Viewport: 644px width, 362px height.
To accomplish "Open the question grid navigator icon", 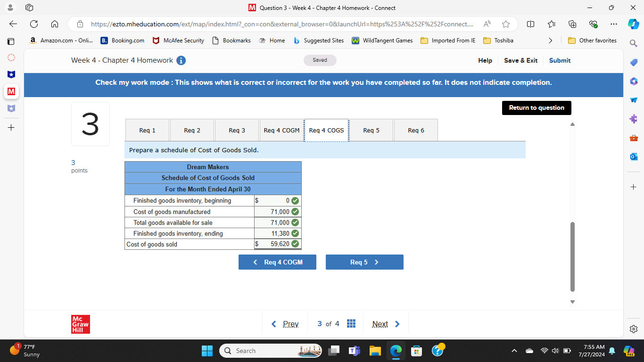I will click(x=351, y=324).
